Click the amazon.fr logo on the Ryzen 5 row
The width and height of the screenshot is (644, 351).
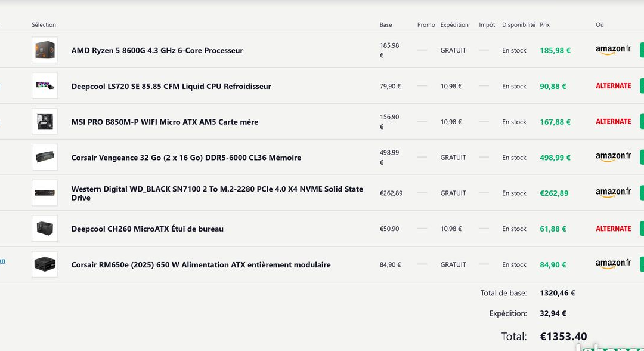tap(612, 50)
